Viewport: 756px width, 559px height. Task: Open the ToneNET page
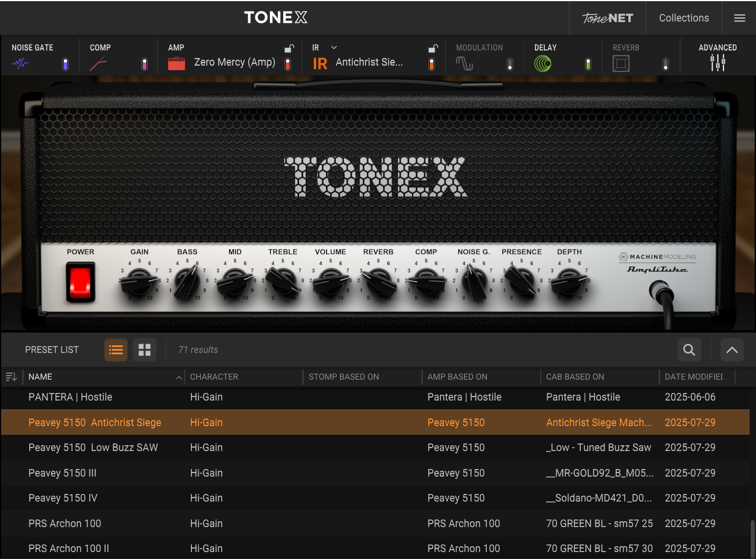pos(607,18)
